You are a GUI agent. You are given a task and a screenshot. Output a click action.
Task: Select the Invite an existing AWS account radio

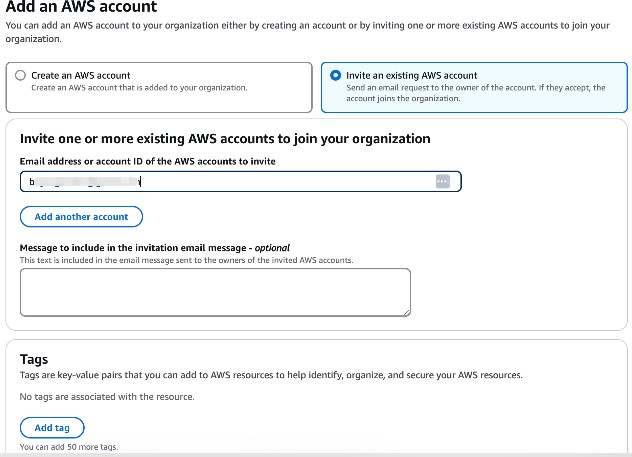335,75
